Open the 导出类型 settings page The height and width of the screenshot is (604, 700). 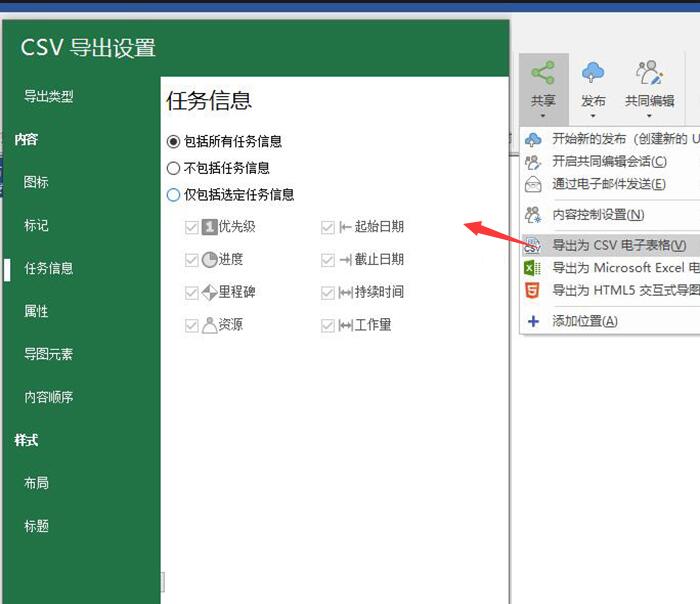[49, 96]
